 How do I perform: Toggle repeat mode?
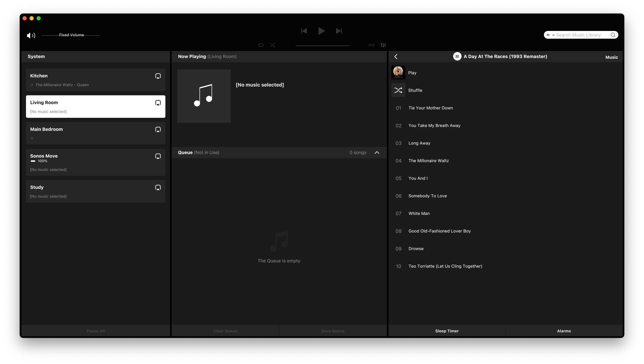pyautogui.click(x=261, y=45)
